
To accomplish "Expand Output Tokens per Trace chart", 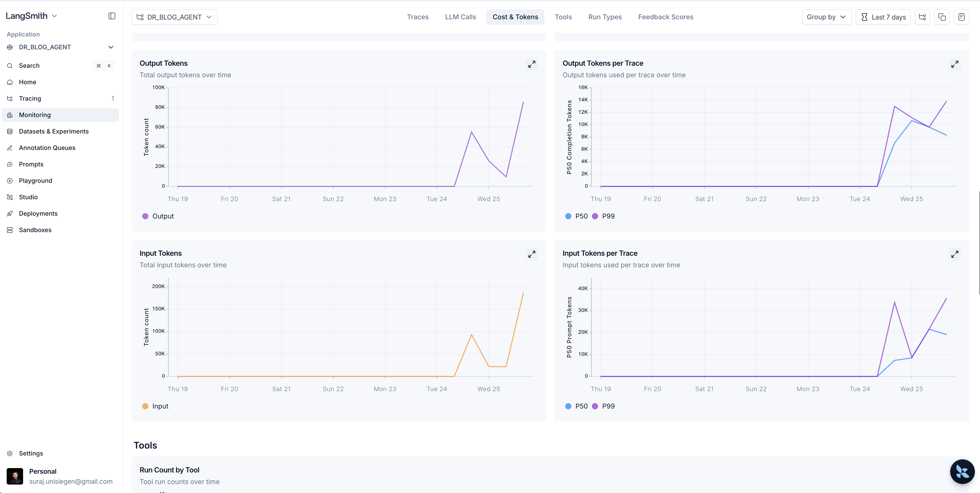I will pos(955,64).
